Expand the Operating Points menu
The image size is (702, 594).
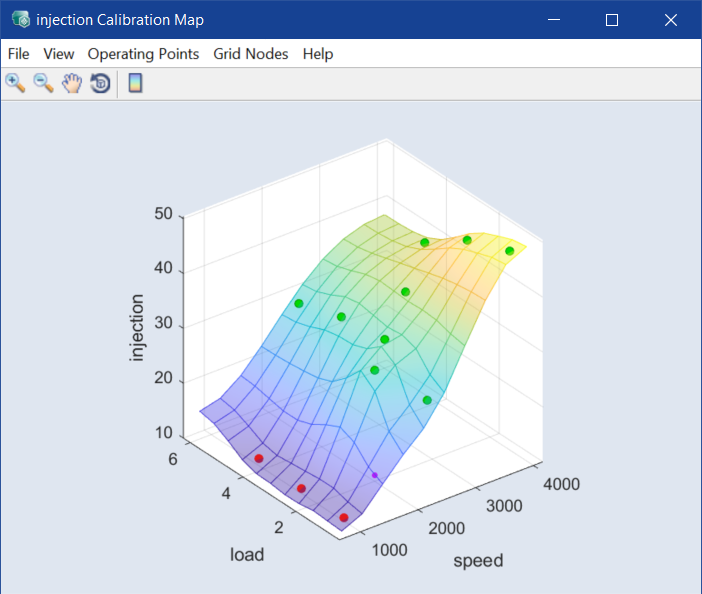point(143,54)
